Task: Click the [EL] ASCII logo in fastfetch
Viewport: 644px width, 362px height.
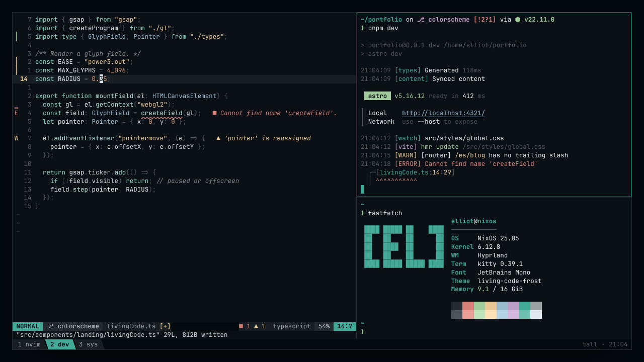Action: pyautogui.click(x=404, y=246)
